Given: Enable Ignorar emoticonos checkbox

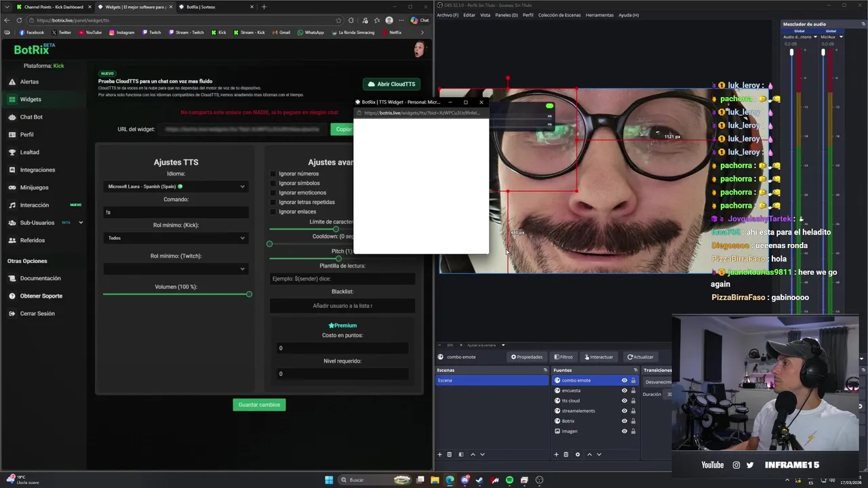Looking at the screenshot, I should (x=273, y=192).
